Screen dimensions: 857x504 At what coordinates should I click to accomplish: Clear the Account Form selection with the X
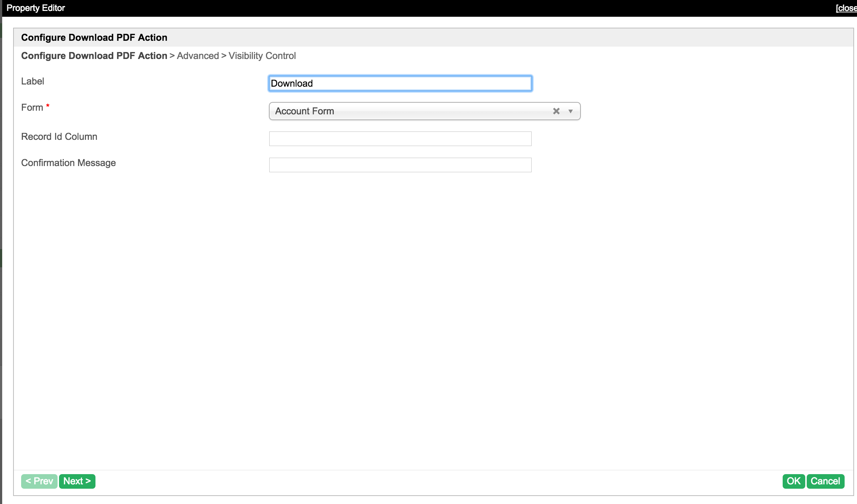(556, 111)
